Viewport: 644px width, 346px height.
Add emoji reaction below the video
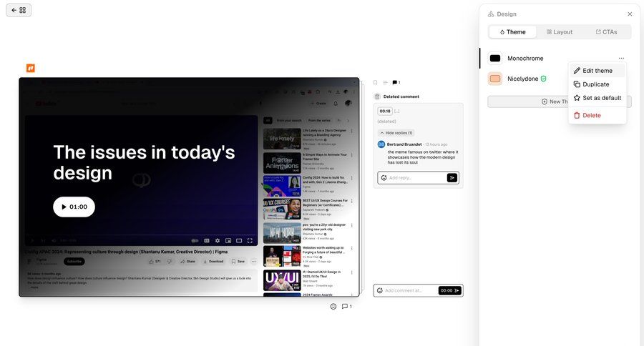click(x=333, y=307)
